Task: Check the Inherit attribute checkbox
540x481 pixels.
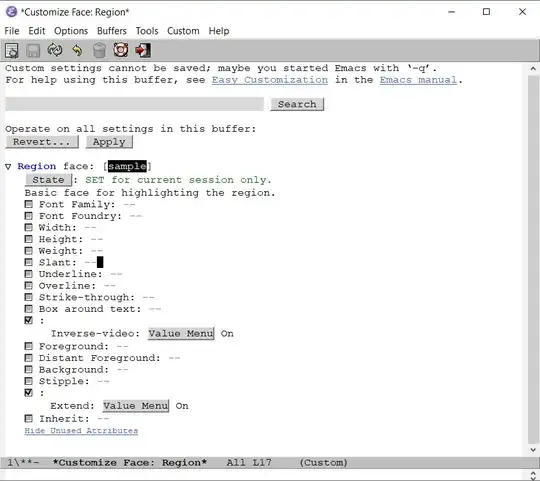Action: pyautogui.click(x=29, y=418)
